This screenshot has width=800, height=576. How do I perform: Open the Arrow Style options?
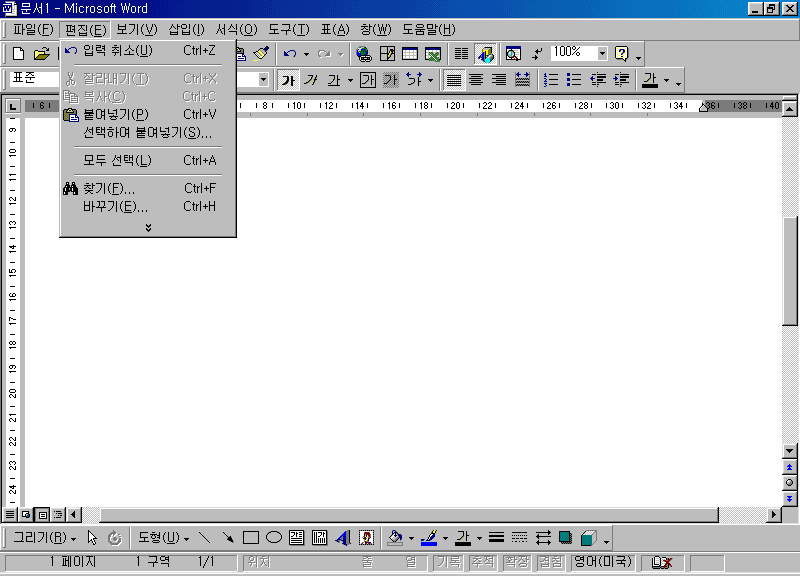[543, 538]
